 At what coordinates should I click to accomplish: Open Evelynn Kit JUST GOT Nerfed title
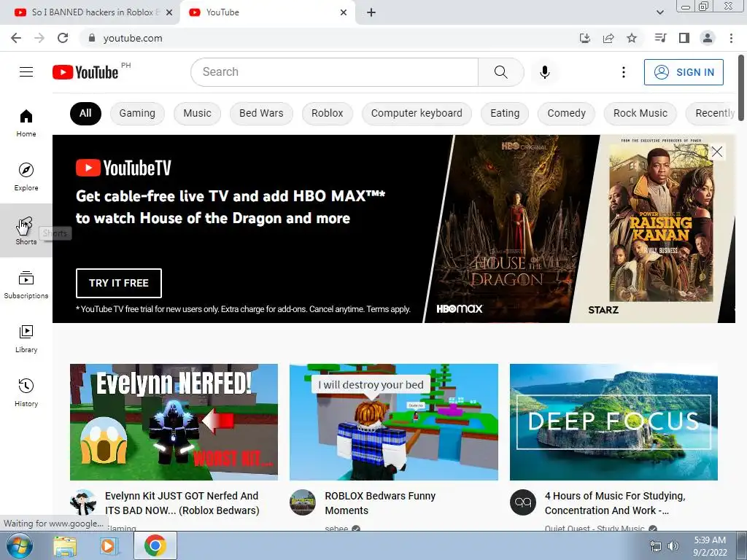point(182,503)
